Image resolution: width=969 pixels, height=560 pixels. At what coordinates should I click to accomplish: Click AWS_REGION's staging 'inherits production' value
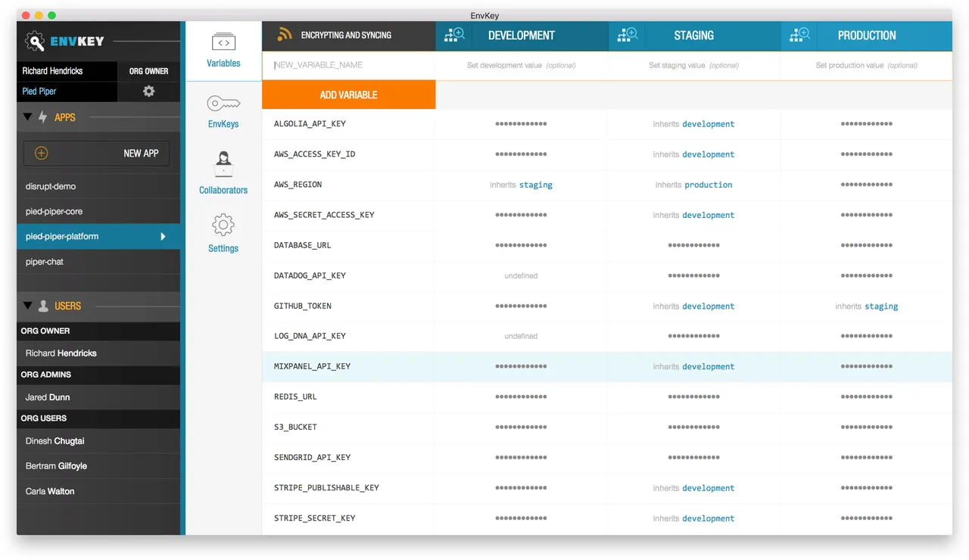693,185
